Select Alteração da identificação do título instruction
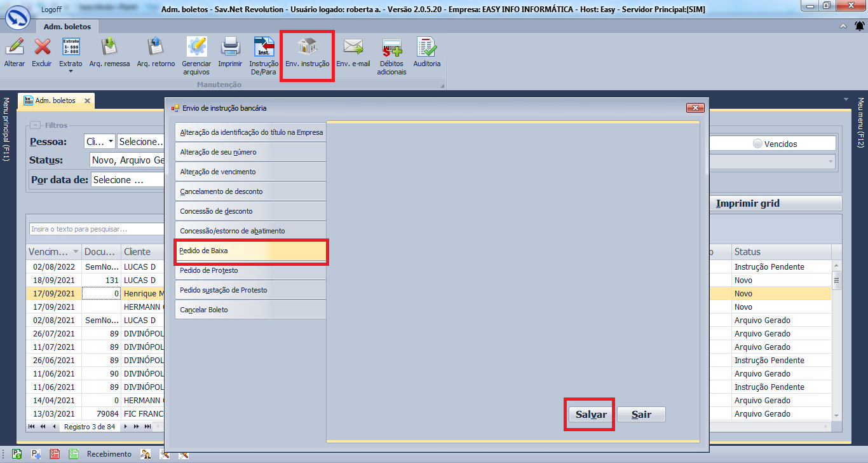This screenshot has height=463, width=868. (250, 132)
